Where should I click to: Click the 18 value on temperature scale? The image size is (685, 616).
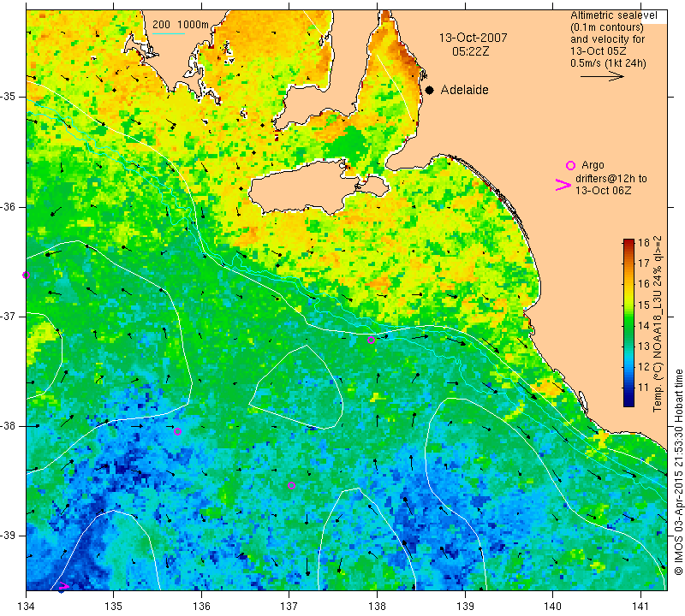644,243
